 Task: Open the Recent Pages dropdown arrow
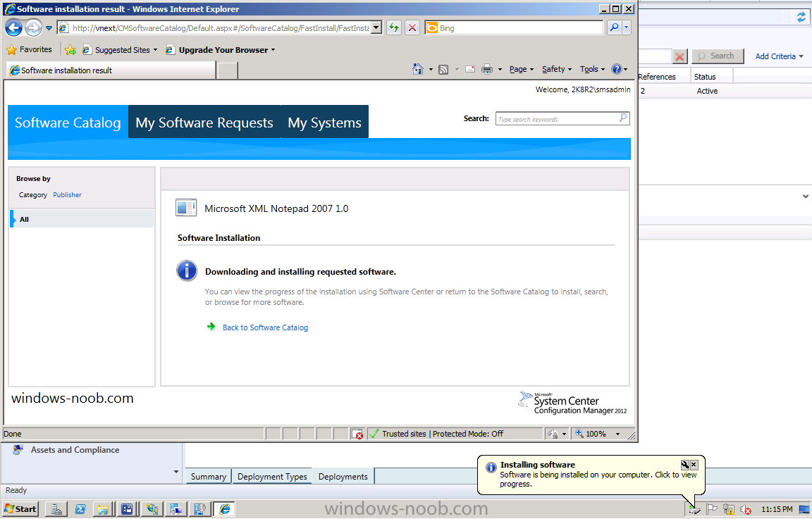(49, 28)
